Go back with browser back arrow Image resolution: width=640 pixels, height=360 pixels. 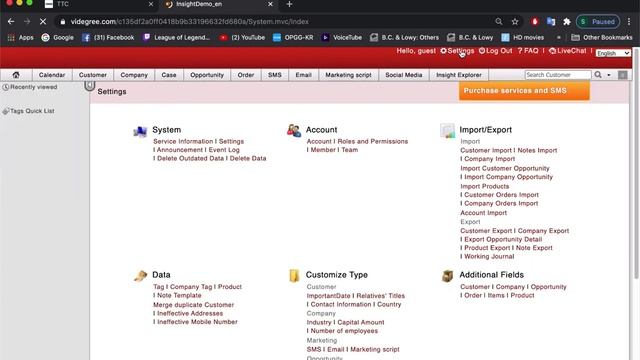[11, 22]
